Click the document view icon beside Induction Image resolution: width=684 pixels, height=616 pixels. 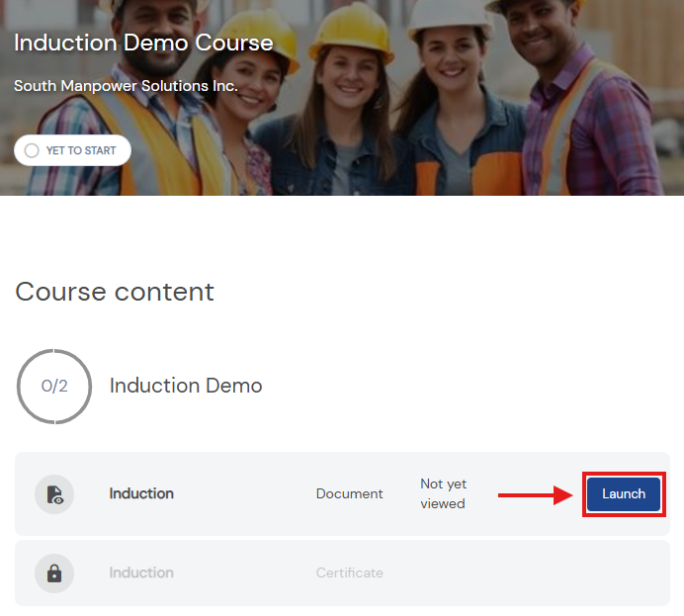tap(54, 494)
